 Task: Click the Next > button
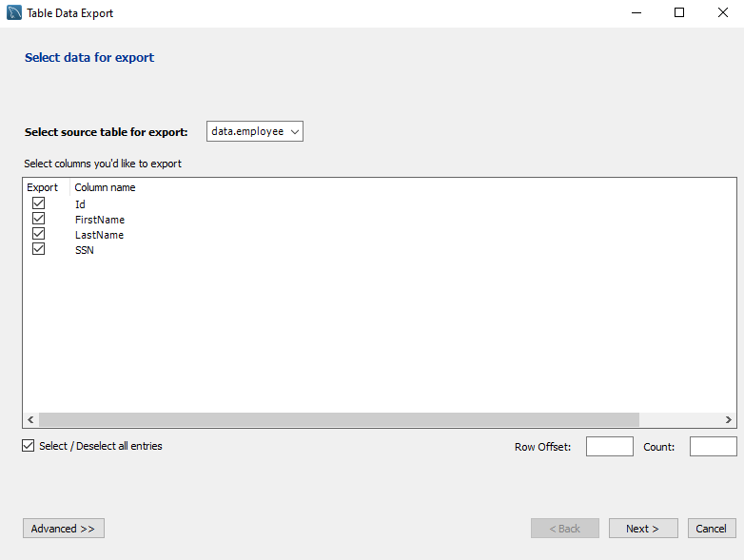(643, 529)
